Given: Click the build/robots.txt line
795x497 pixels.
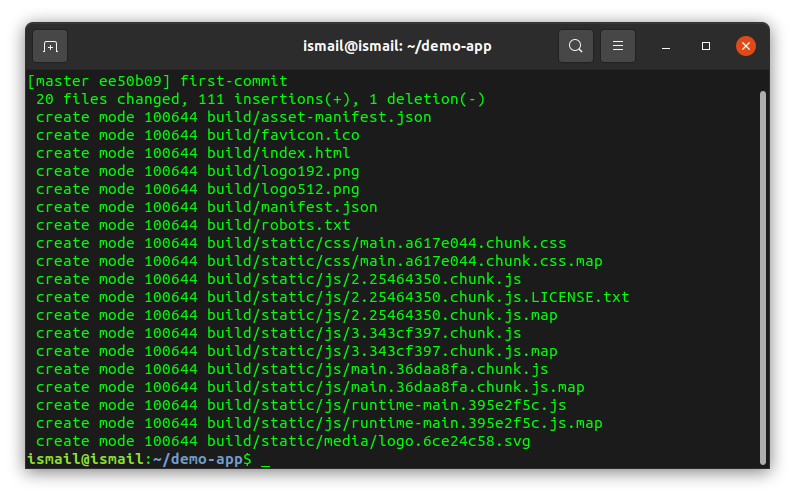Looking at the screenshot, I should click(278, 225).
